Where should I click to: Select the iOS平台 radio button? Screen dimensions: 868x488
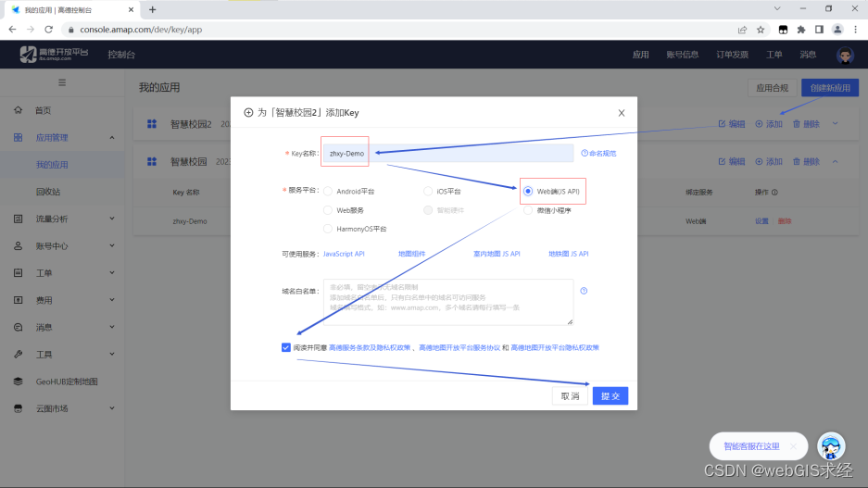point(428,192)
